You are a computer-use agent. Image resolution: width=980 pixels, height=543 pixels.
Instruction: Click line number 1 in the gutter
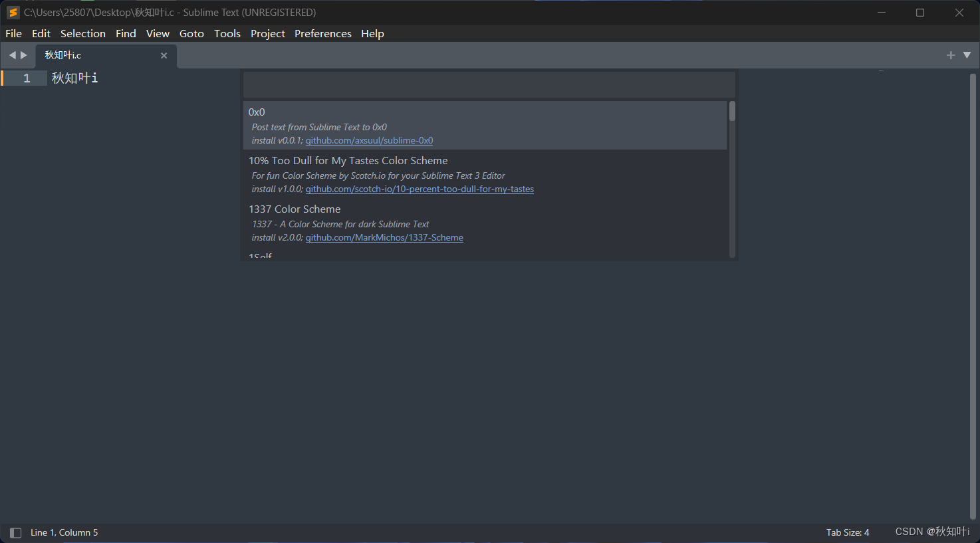click(27, 78)
